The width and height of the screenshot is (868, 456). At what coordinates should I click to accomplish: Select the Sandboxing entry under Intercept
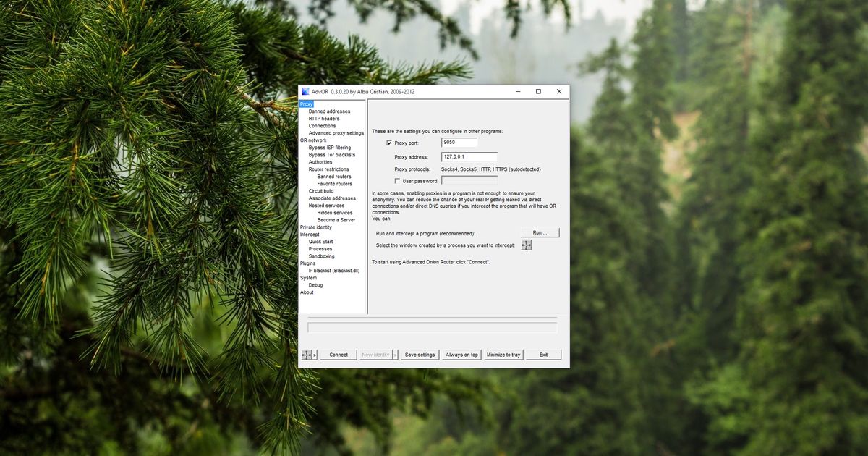coord(320,256)
